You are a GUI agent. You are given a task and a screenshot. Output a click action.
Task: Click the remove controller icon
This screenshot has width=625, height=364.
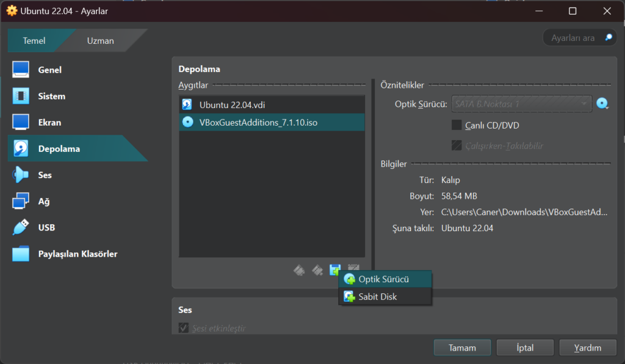pyautogui.click(x=317, y=271)
